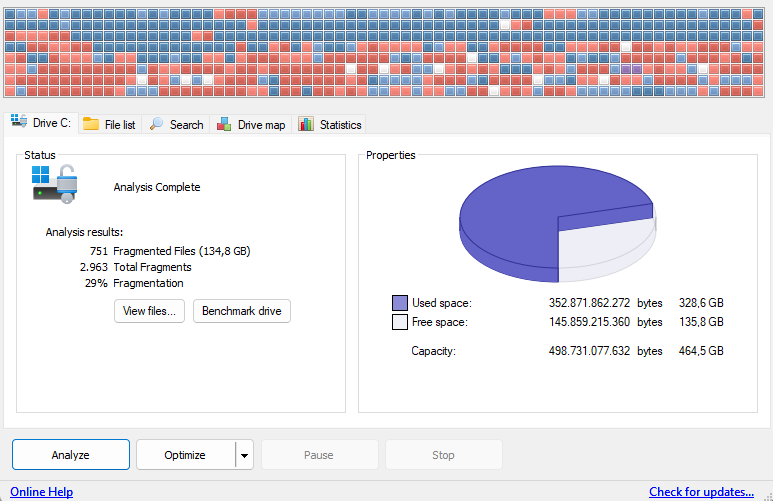Viewport: 773px width, 501px height.
Task: Expand the Optimize dropdown arrow
Action: click(245, 455)
